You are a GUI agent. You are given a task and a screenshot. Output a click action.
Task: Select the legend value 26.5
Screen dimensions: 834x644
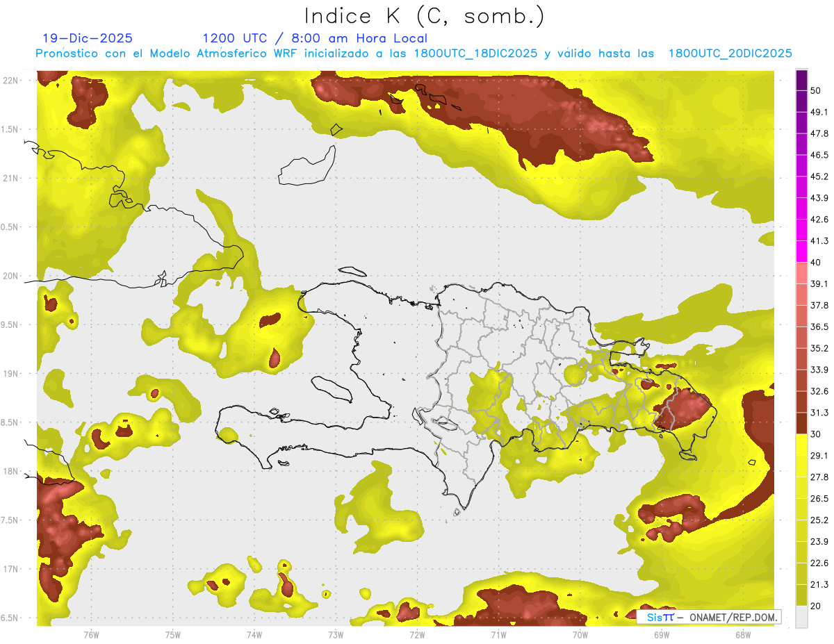(819, 499)
